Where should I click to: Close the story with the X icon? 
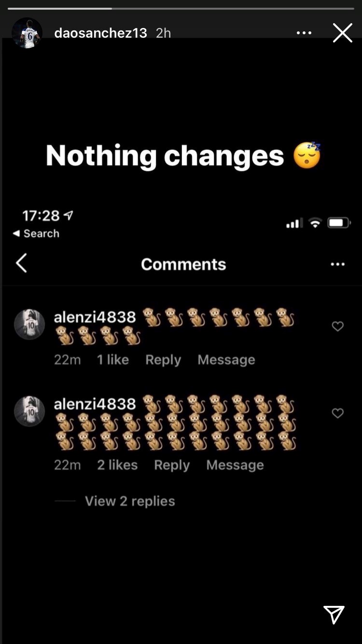[x=343, y=33]
